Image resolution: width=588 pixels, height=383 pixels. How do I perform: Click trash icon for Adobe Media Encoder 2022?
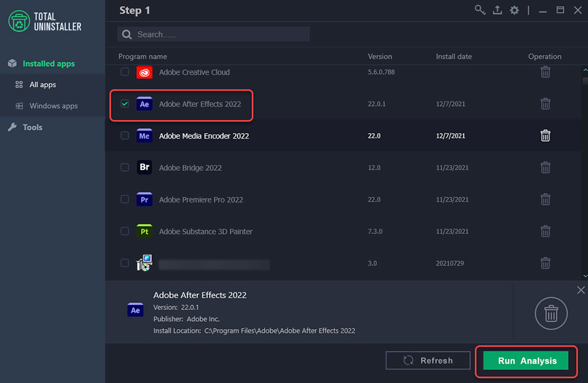pos(545,136)
